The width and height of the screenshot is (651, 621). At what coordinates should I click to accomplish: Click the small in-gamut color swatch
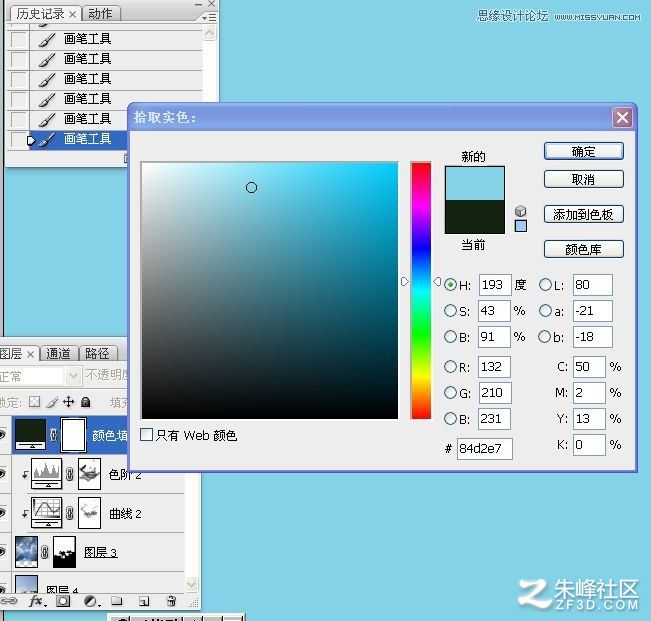521,226
